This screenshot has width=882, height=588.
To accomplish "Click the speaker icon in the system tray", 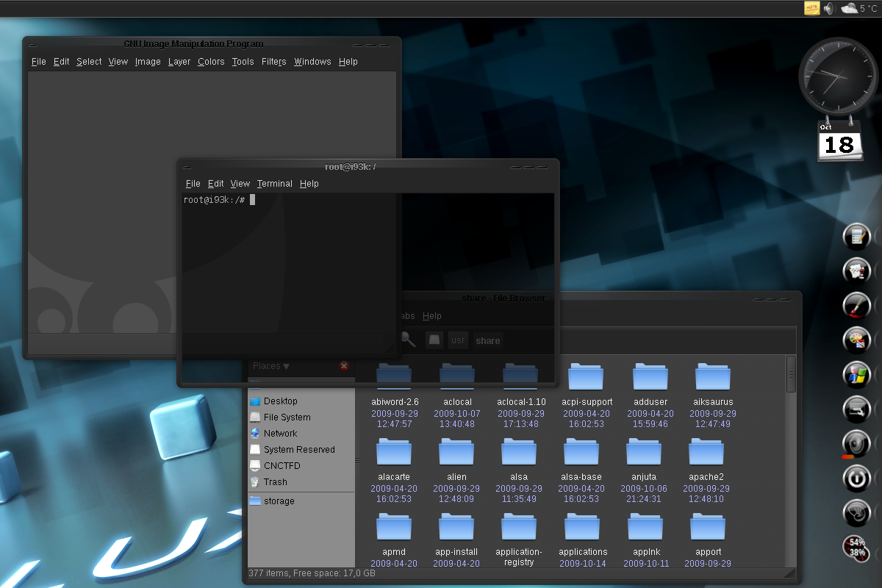I will [829, 8].
